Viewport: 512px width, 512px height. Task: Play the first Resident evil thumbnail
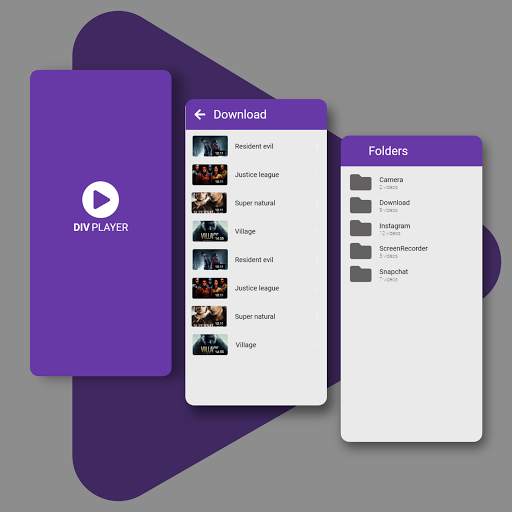click(210, 146)
